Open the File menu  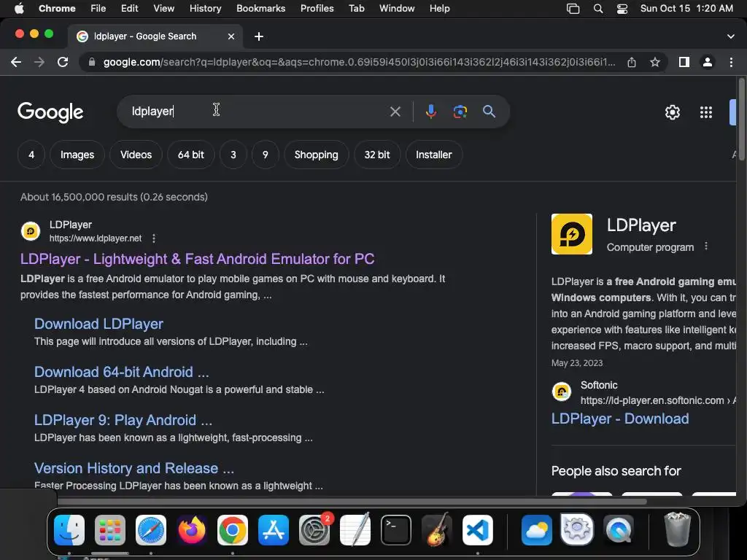coord(98,9)
